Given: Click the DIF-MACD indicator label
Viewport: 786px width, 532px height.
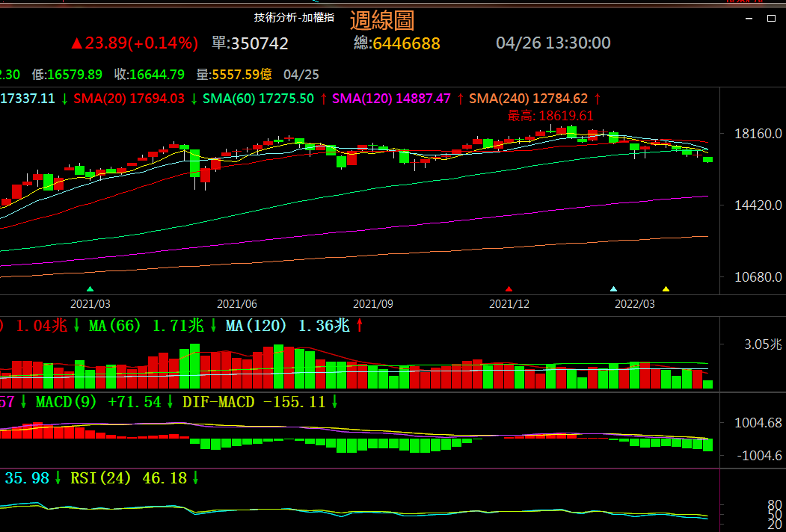Looking at the screenshot, I should (x=221, y=402).
